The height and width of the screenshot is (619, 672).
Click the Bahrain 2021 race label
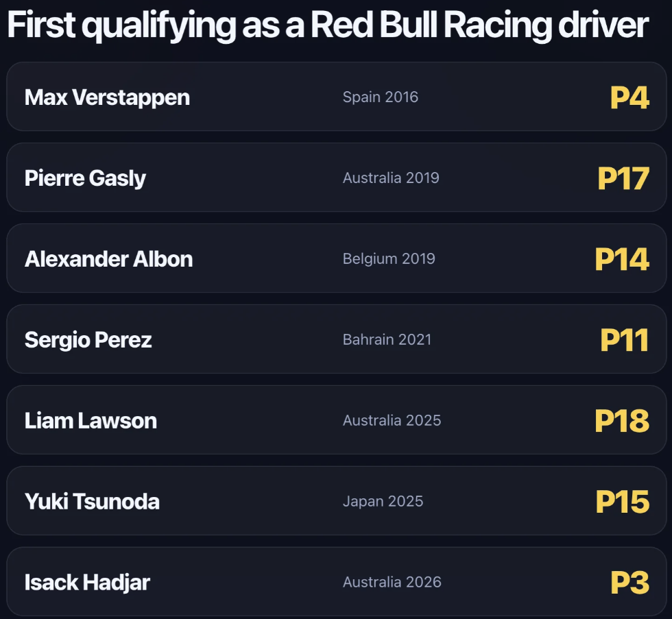pyautogui.click(x=387, y=339)
